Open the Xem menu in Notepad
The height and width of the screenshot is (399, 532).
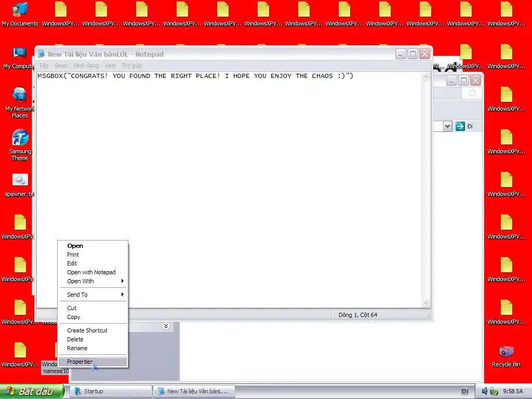(110, 65)
